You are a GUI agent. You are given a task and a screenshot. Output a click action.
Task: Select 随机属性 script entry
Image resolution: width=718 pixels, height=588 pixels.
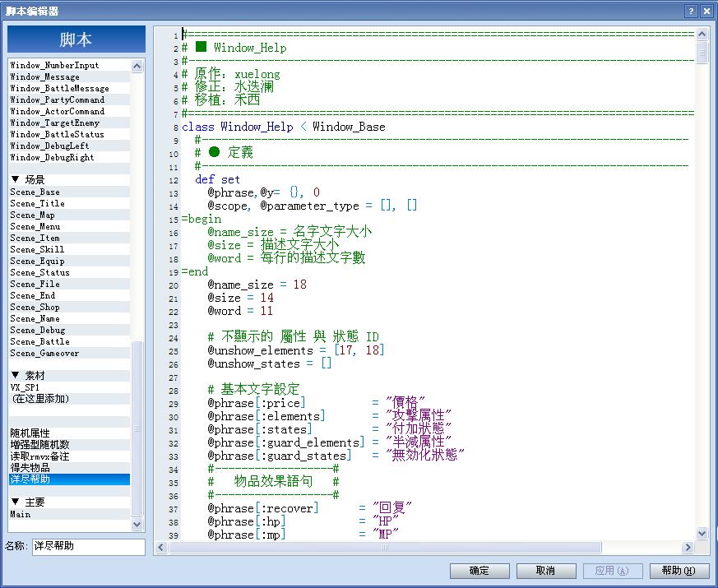click(x=69, y=433)
